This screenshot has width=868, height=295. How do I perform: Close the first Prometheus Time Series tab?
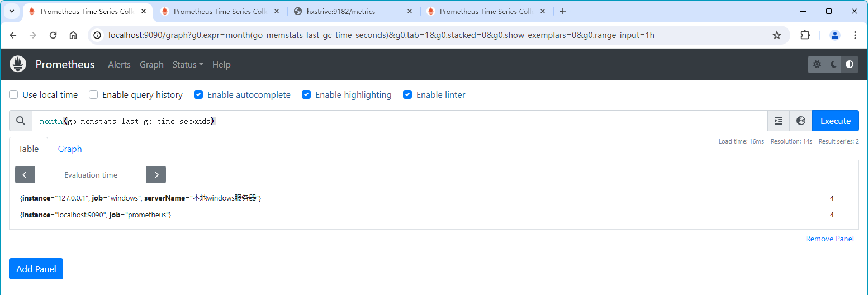click(144, 11)
